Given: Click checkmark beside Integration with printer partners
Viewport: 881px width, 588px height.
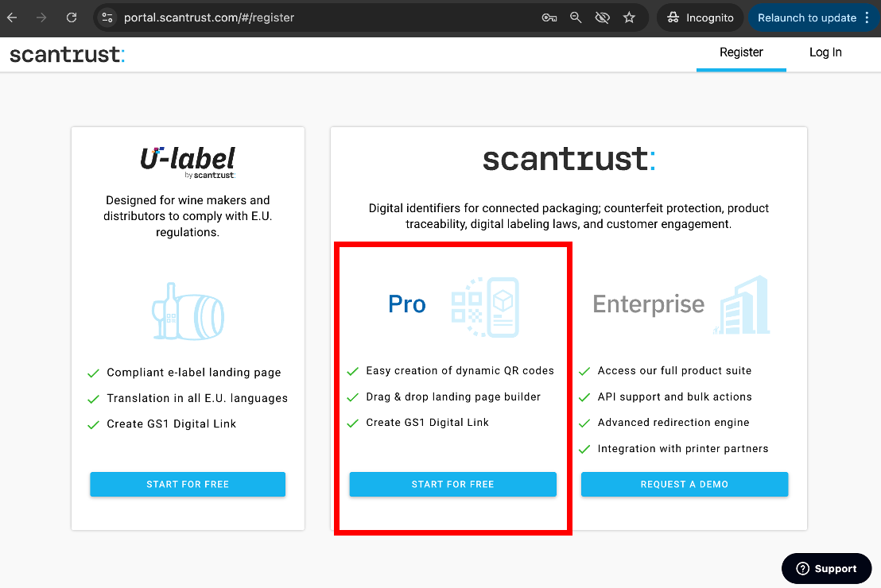Looking at the screenshot, I should (x=584, y=449).
